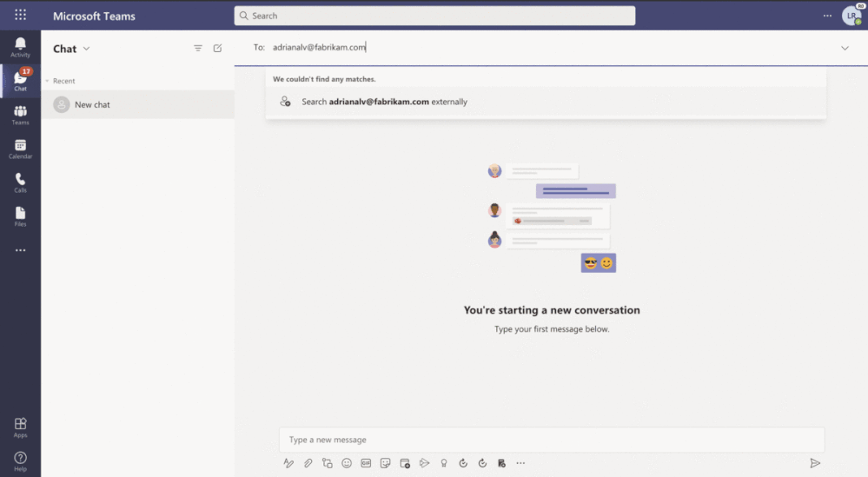Image resolution: width=868 pixels, height=477 pixels.
Task: Search adrianalv@fabrikam.com externally
Action: pyautogui.click(x=384, y=102)
